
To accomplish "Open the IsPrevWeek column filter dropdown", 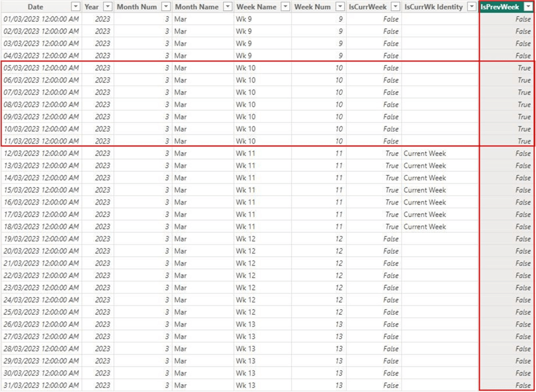I will coord(528,7).
